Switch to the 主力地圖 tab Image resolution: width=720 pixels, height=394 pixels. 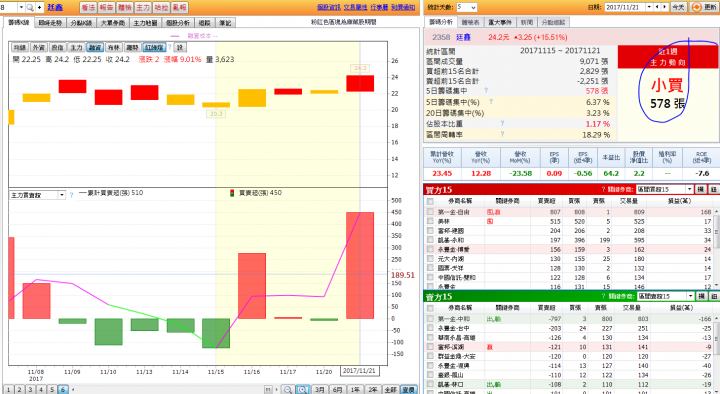pyautogui.click(x=145, y=23)
